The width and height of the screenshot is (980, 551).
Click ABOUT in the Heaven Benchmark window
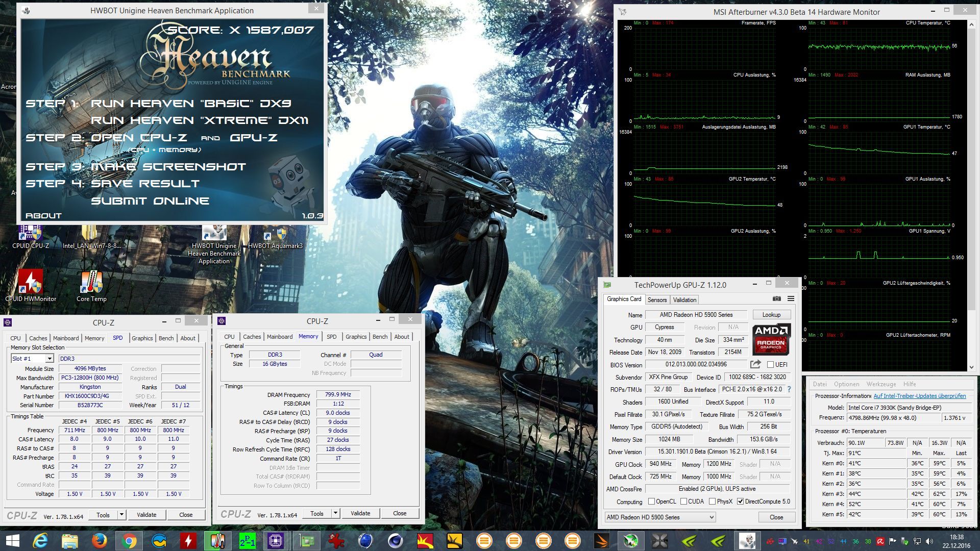pos(43,216)
